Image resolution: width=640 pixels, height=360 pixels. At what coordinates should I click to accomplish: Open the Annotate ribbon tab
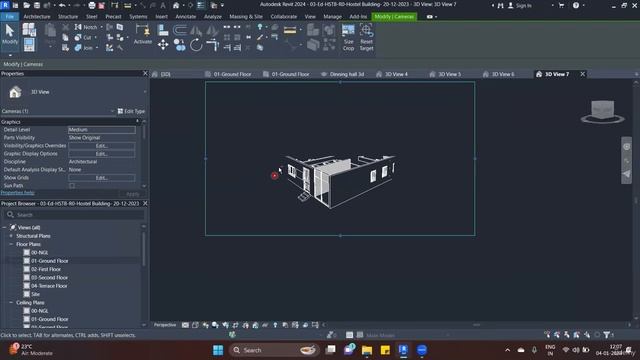186,17
